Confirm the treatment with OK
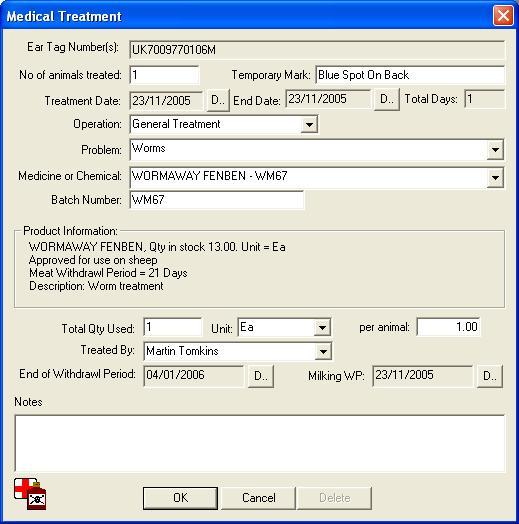Image resolution: width=519 pixels, height=524 pixels. (180, 498)
